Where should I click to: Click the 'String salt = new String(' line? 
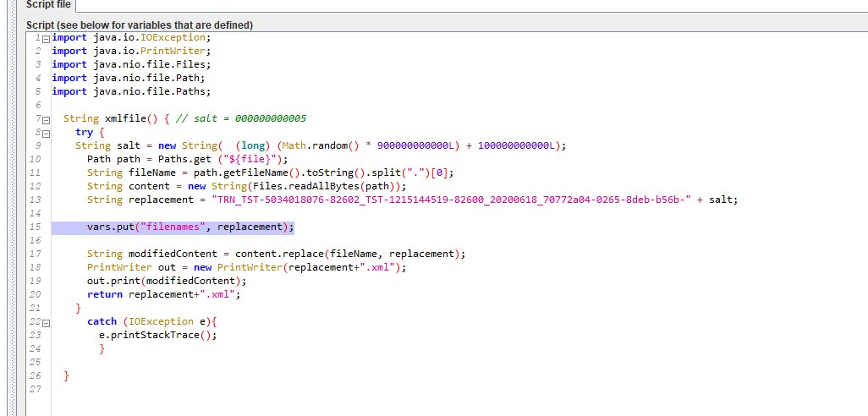click(x=321, y=145)
